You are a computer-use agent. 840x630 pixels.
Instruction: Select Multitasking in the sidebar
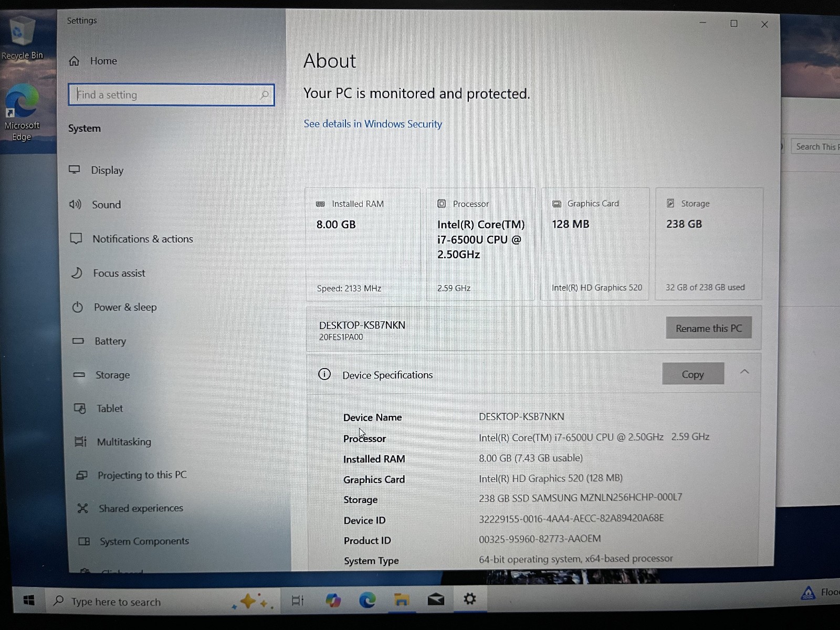(x=124, y=442)
